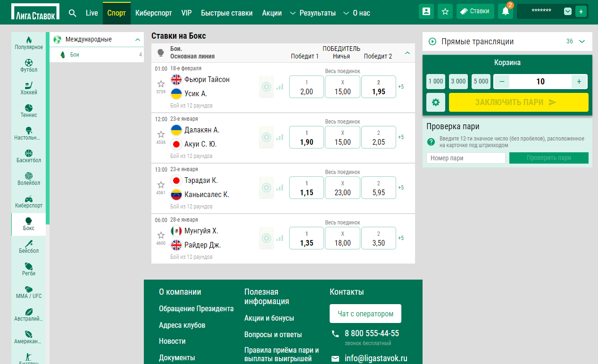Collapse the Международные group
Viewport: 598px width, 364px height.
(137, 40)
